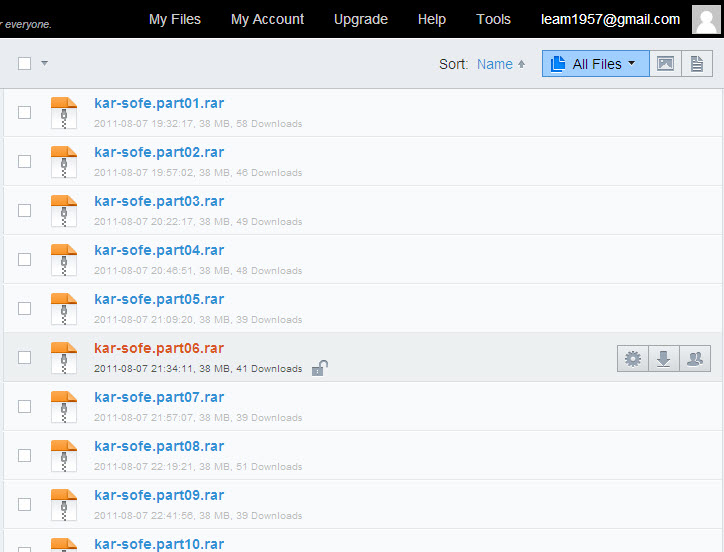This screenshot has height=552, width=724.
Task: Show only document files filter icon
Action: pyautogui.click(x=697, y=64)
